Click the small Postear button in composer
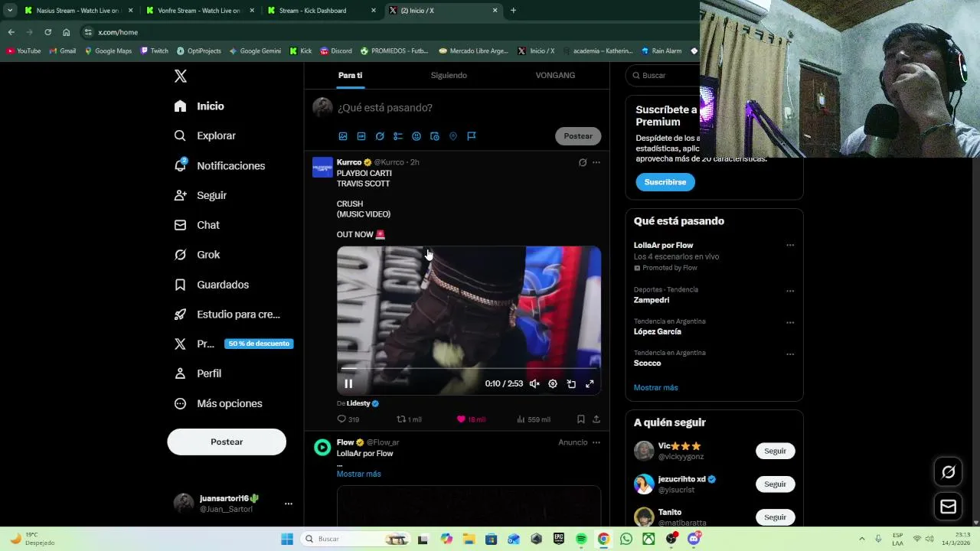Image resolution: width=980 pixels, height=551 pixels. click(578, 136)
